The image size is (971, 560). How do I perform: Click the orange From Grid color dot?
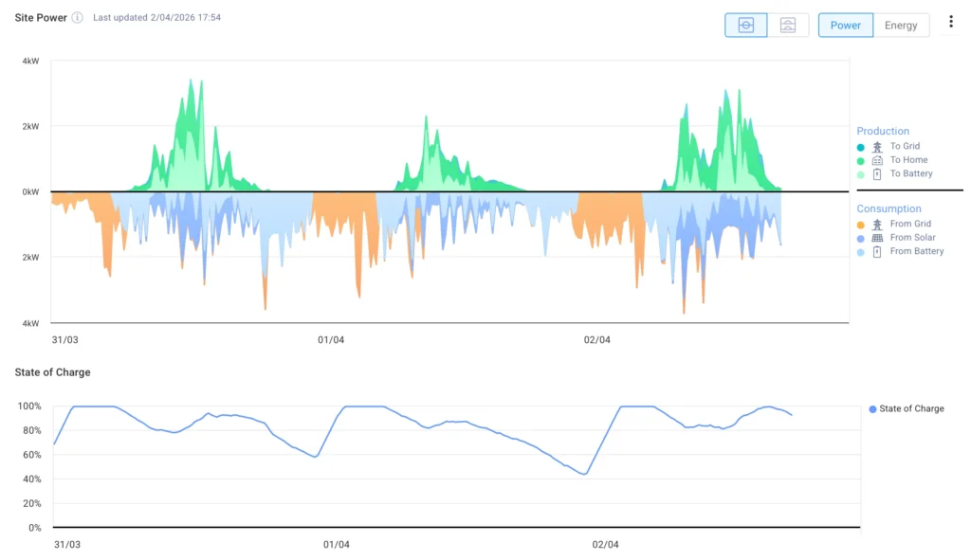pyautogui.click(x=860, y=225)
